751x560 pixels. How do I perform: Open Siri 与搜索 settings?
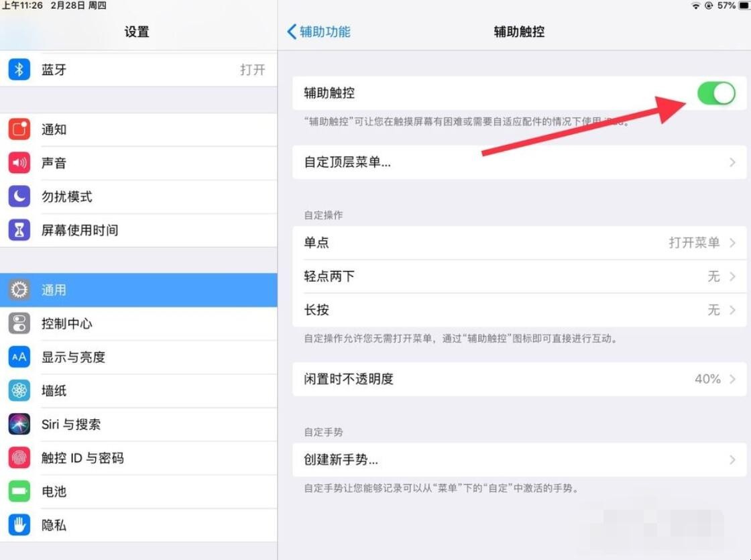tap(138, 424)
